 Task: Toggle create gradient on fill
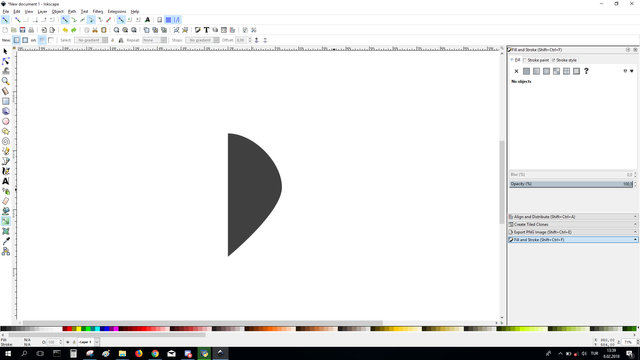(x=42, y=40)
